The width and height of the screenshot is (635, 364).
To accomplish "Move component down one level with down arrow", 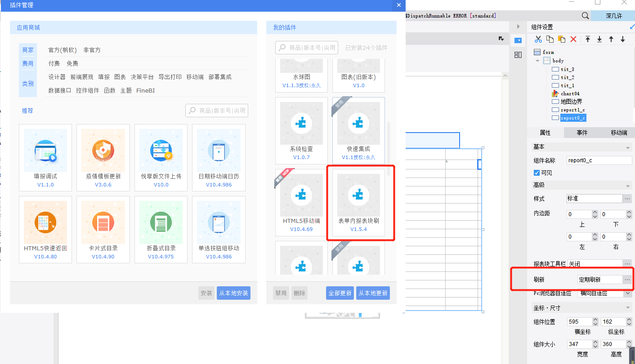I will (623, 40).
